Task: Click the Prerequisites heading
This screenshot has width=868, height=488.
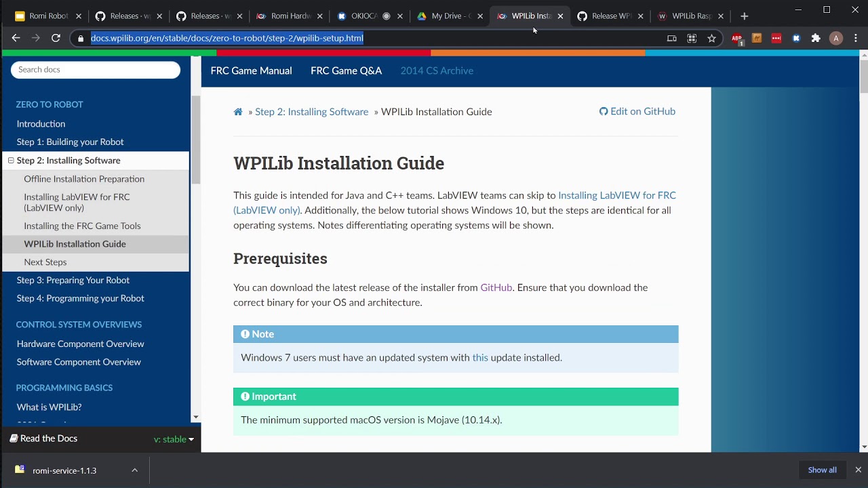Action: tap(280, 258)
